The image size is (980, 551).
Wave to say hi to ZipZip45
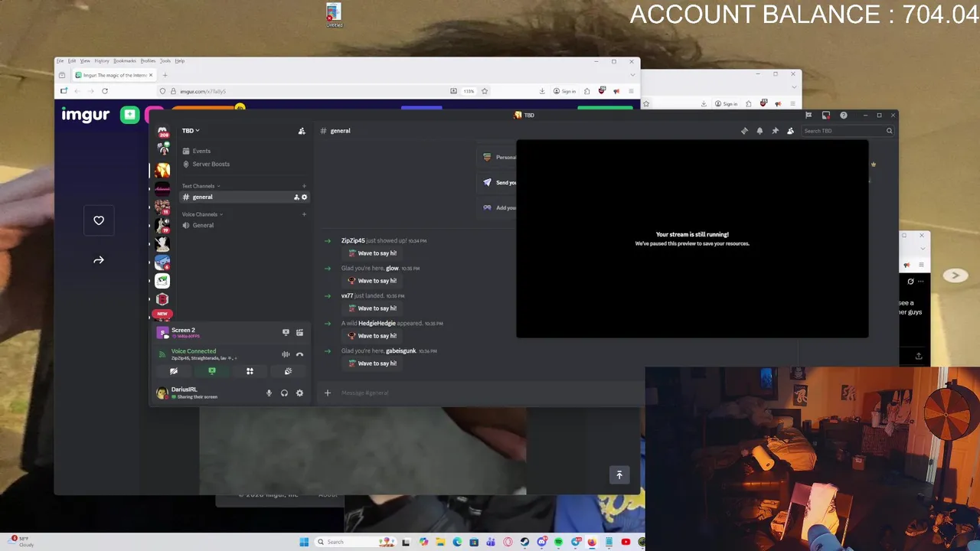point(373,253)
